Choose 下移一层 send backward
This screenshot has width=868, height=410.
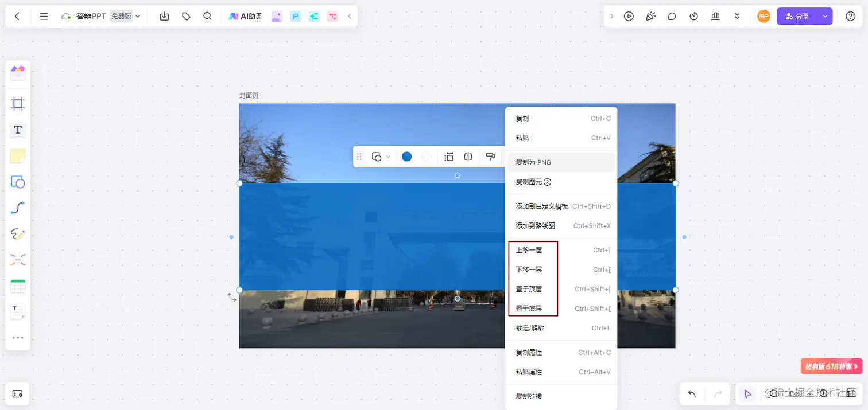coord(561,270)
